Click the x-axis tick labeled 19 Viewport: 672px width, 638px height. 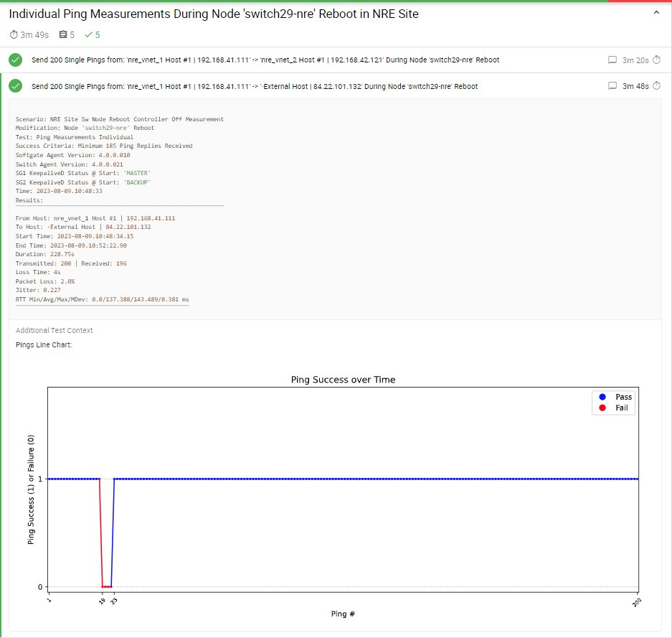pos(102,601)
